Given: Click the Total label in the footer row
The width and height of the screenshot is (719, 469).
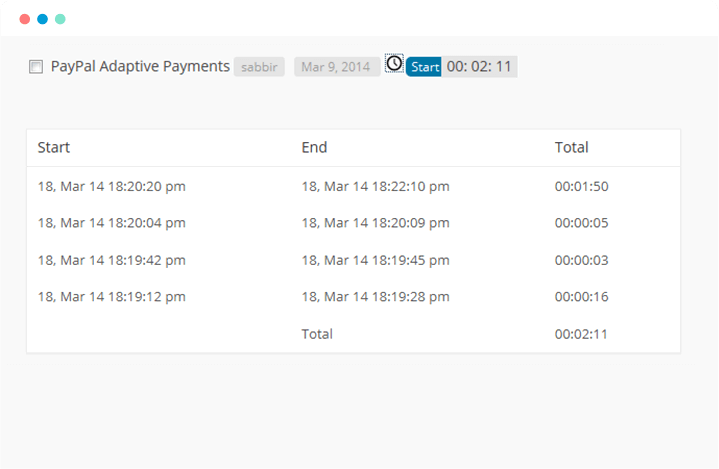Looking at the screenshot, I should pyautogui.click(x=317, y=334).
